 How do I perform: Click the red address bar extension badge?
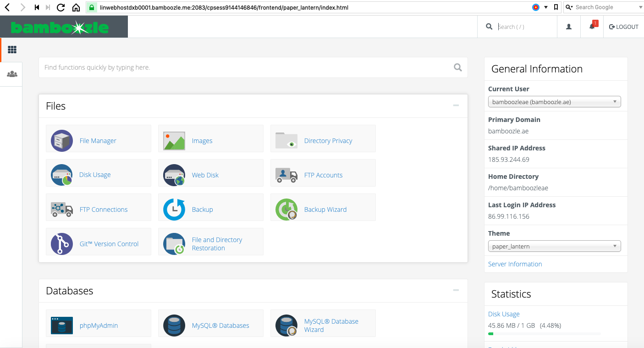tap(535, 7)
